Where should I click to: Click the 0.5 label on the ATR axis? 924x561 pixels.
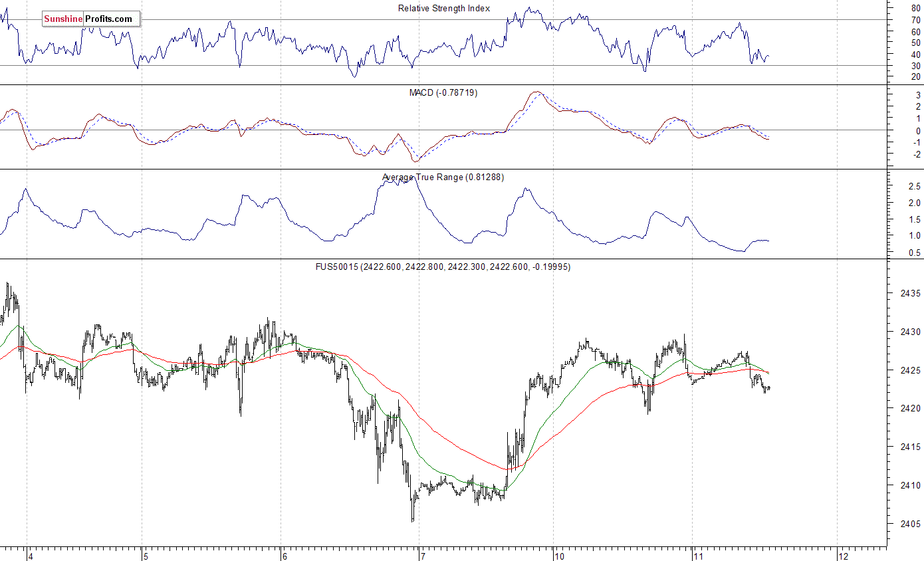[x=915, y=253]
